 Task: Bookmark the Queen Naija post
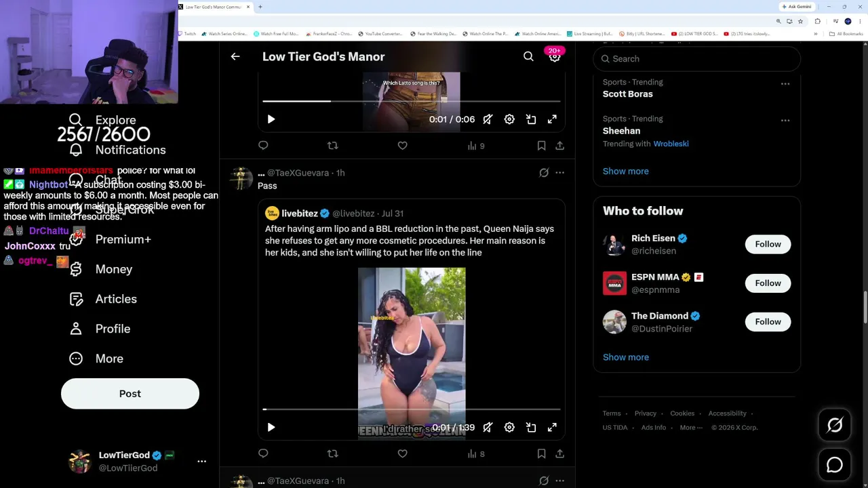541,453
